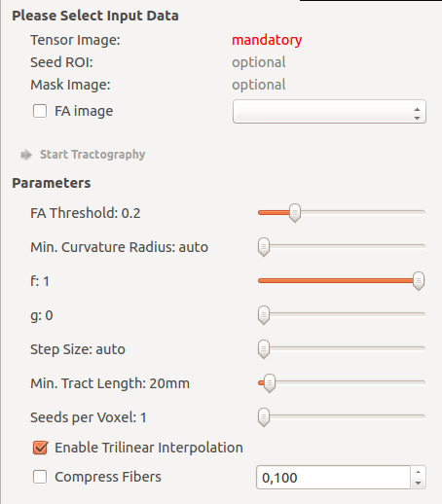This screenshot has width=442, height=504.
Task: Click the optional Seed ROI label
Action: click(259, 62)
